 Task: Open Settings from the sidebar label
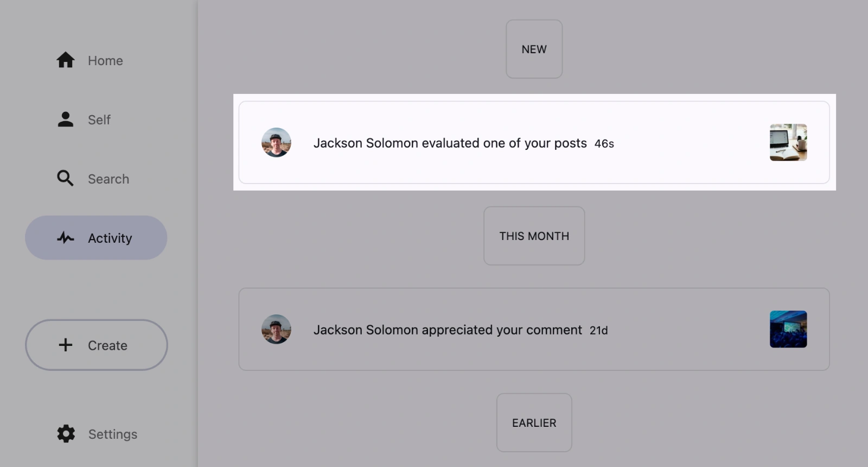tap(112, 434)
